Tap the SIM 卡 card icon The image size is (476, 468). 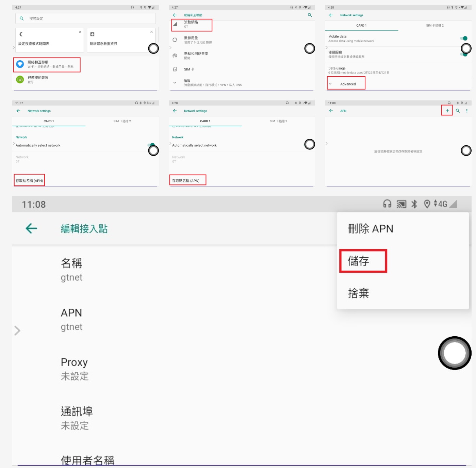pos(175,69)
